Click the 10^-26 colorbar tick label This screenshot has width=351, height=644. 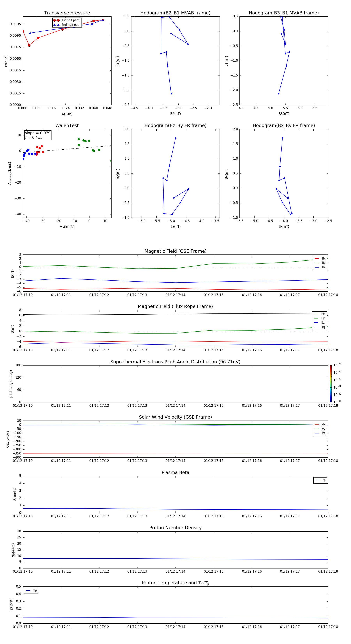337,365
